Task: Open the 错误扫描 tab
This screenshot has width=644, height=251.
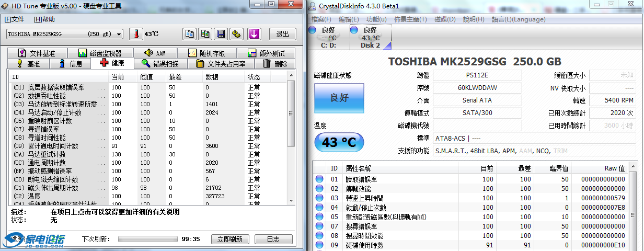Action: (x=160, y=64)
